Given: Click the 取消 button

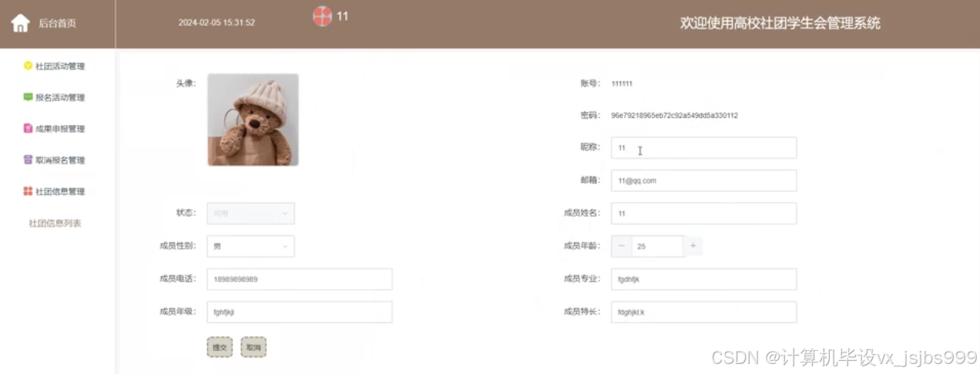Looking at the screenshot, I should pos(253,347).
